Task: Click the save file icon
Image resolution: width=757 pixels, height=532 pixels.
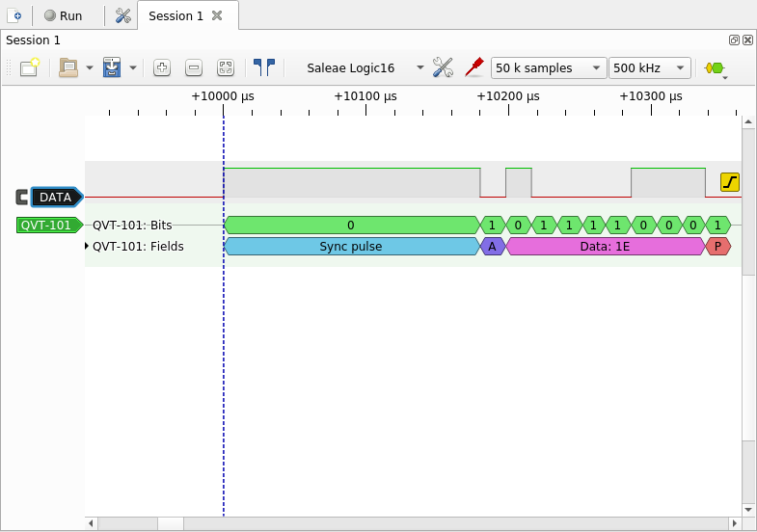Action: click(112, 67)
